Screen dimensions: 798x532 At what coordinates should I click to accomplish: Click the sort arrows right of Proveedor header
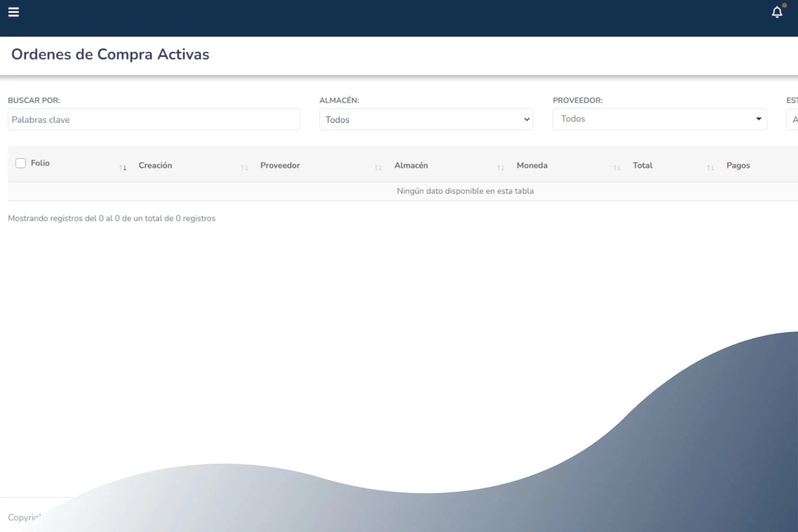(378, 167)
